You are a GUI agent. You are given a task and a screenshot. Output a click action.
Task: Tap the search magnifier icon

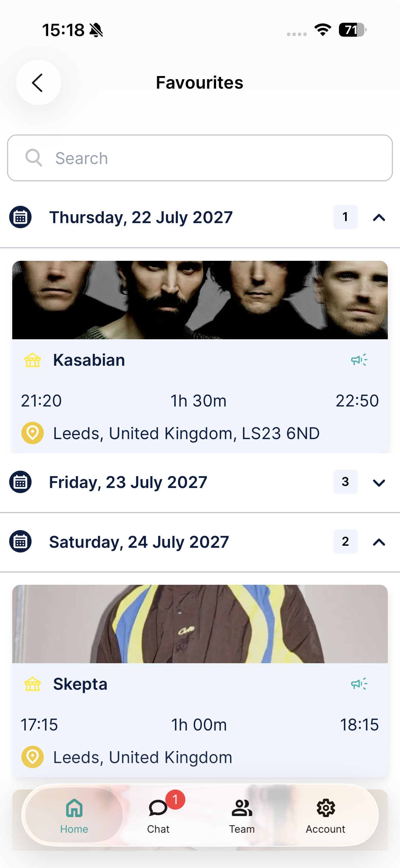pyautogui.click(x=34, y=158)
